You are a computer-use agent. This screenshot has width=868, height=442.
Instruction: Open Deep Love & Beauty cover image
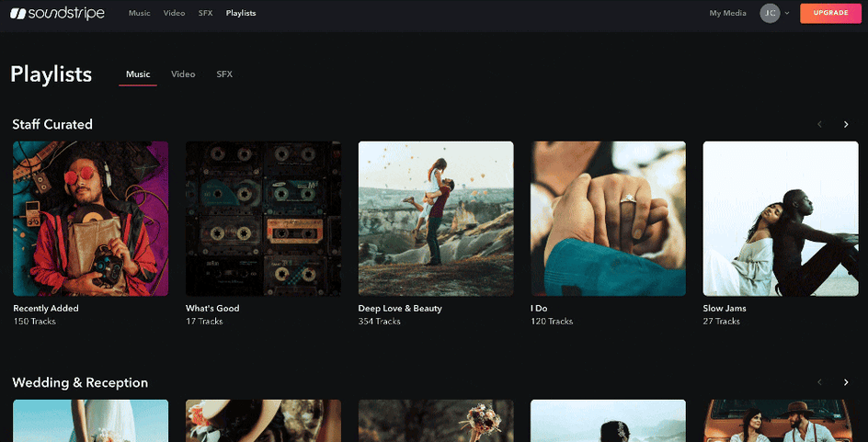(x=436, y=219)
